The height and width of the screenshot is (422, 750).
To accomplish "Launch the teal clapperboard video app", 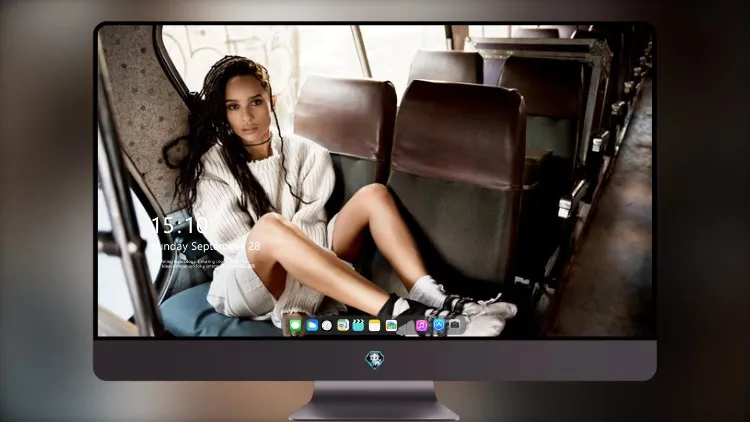I will click(358, 326).
